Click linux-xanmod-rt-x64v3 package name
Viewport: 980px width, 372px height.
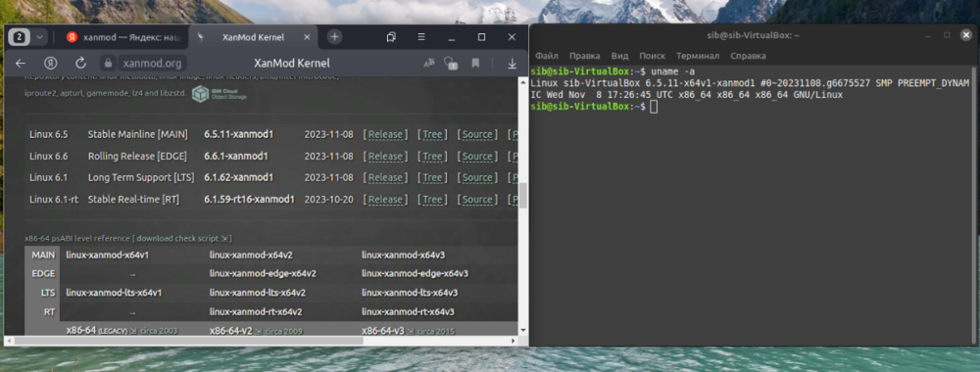coord(408,311)
